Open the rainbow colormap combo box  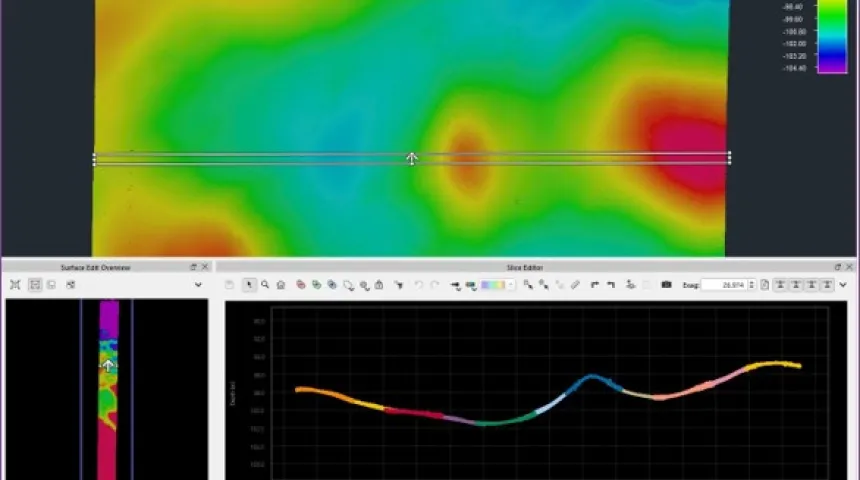point(497,285)
